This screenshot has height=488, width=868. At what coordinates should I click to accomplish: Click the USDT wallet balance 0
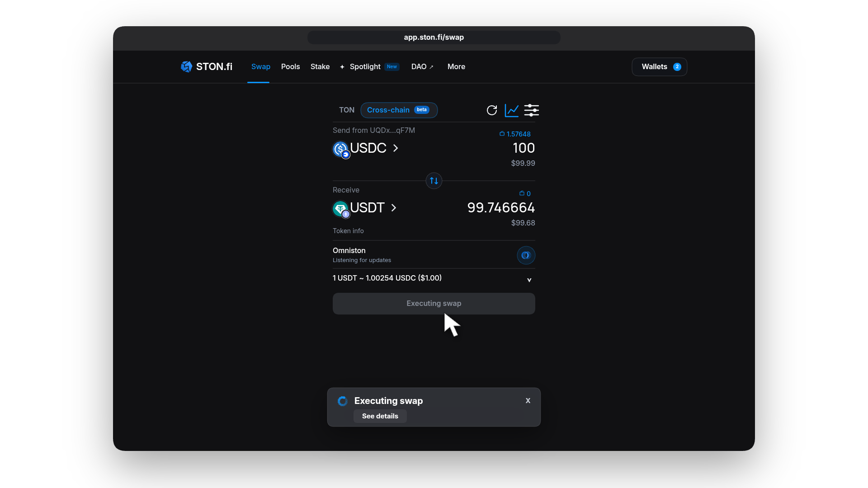(525, 193)
